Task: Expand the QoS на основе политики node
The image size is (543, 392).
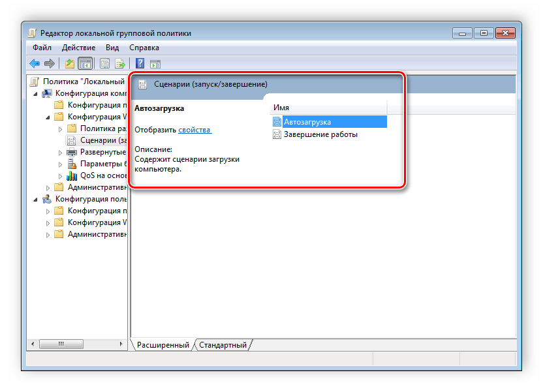Action: pyautogui.click(x=60, y=176)
